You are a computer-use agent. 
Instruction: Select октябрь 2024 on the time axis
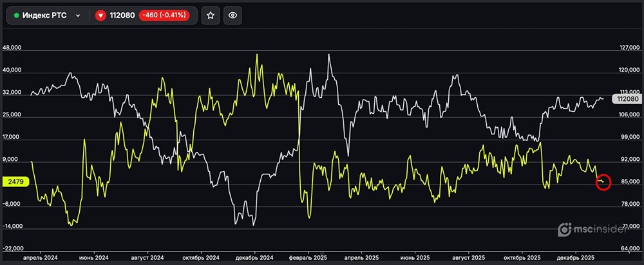201,258
